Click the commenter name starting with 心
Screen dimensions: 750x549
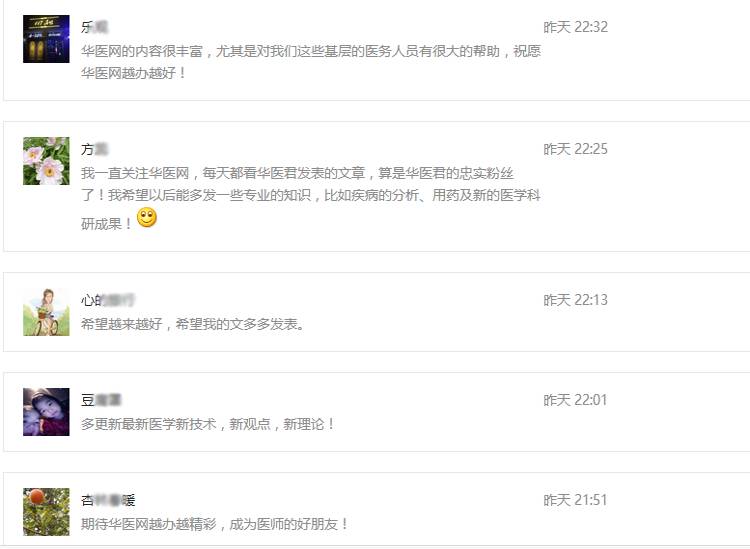point(108,300)
